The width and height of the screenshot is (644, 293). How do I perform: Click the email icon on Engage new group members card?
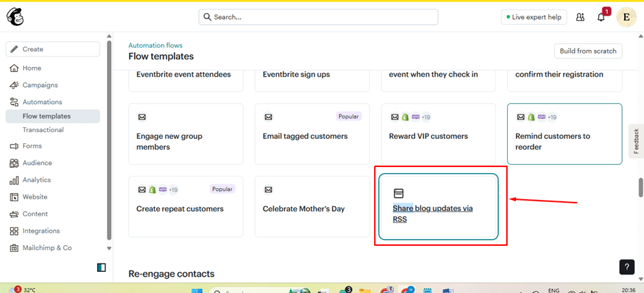tap(142, 117)
